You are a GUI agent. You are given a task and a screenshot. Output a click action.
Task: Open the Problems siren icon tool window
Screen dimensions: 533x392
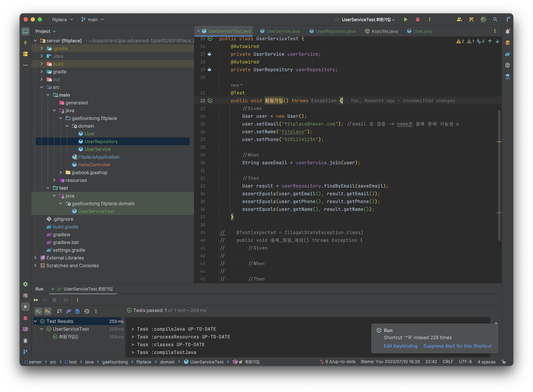point(25,341)
